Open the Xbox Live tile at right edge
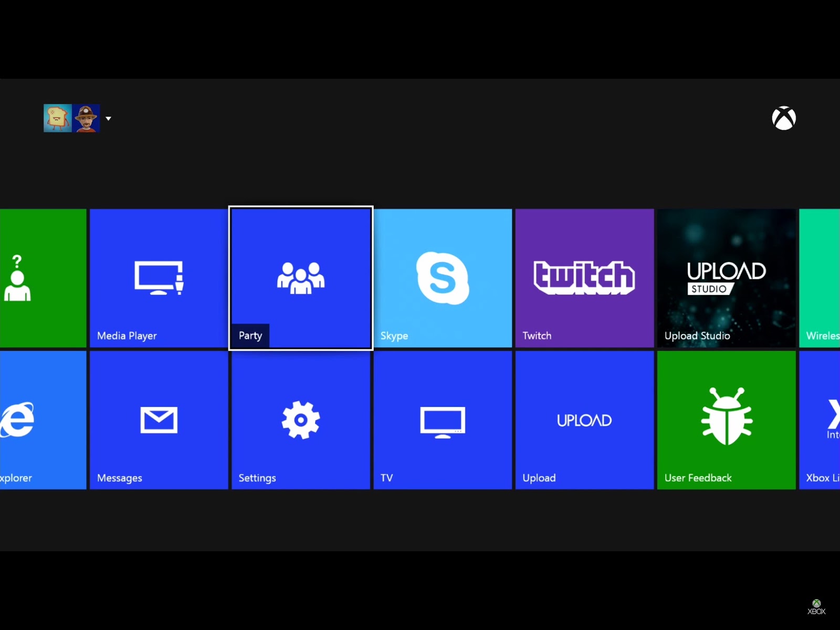 820,420
